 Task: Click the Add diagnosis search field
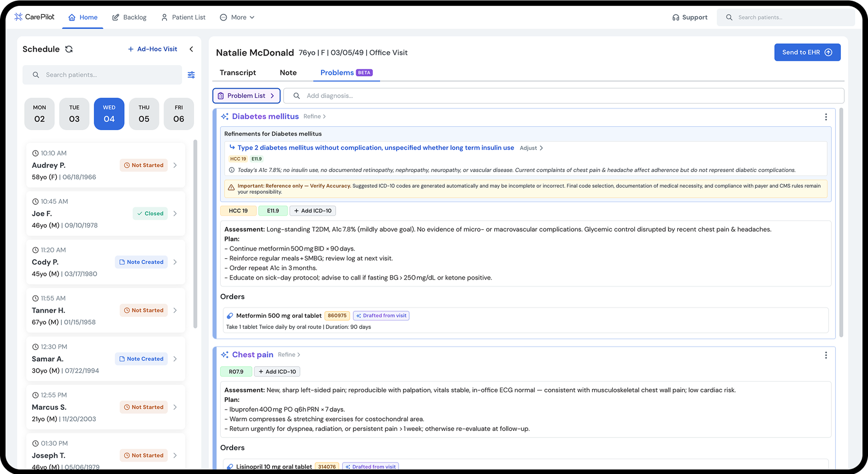pyautogui.click(x=564, y=96)
